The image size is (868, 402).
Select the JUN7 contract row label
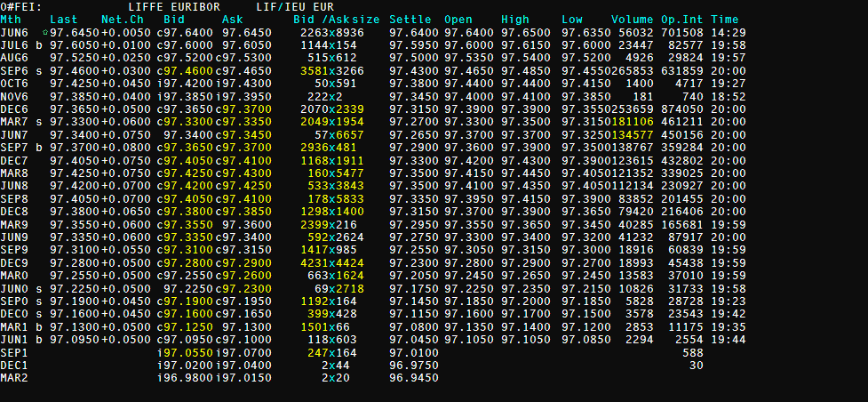[x=14, y=135]
